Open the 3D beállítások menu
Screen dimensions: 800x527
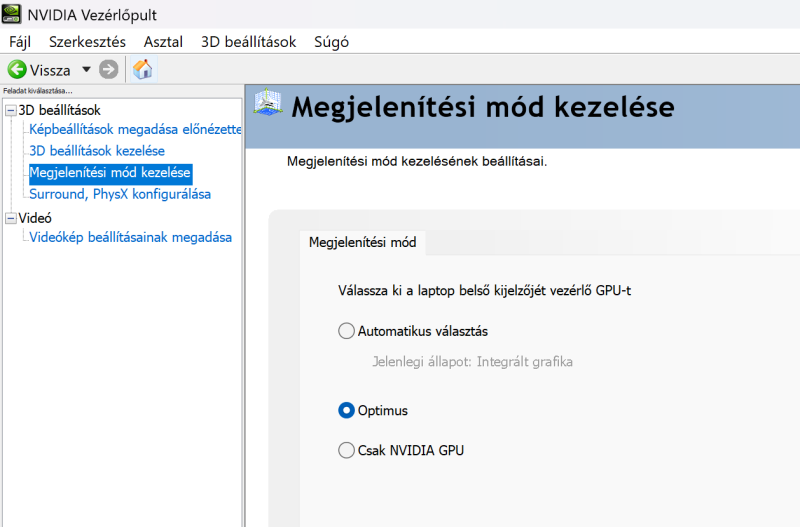[247, 42]
